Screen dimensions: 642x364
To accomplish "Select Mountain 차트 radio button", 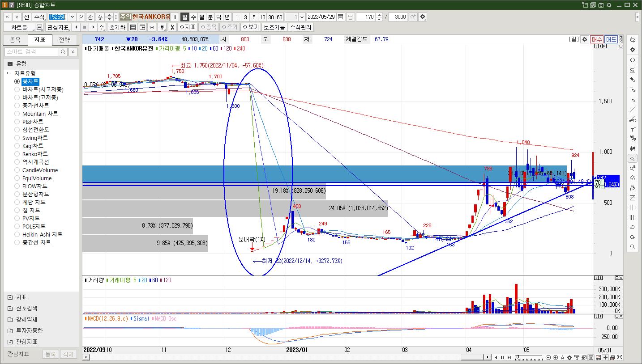I will pyautogui.click(x=17, y=114).
